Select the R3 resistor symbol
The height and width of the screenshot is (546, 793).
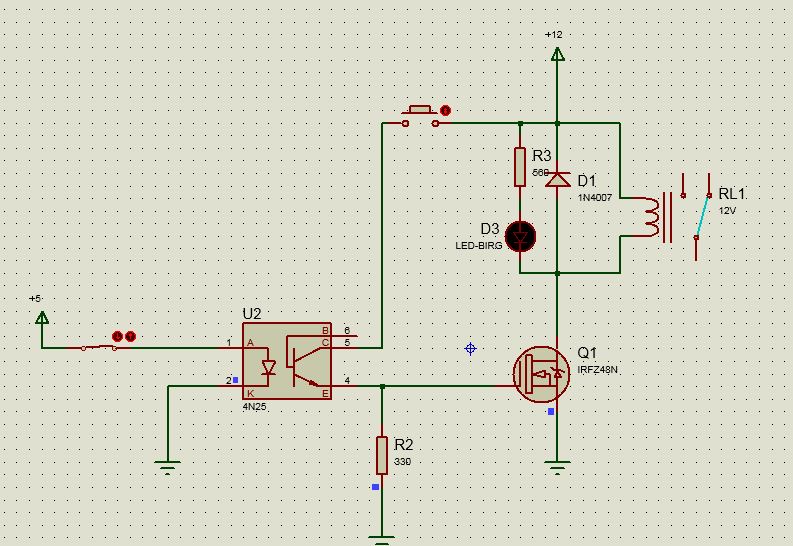pyautogui.click(x=520, y=167)
